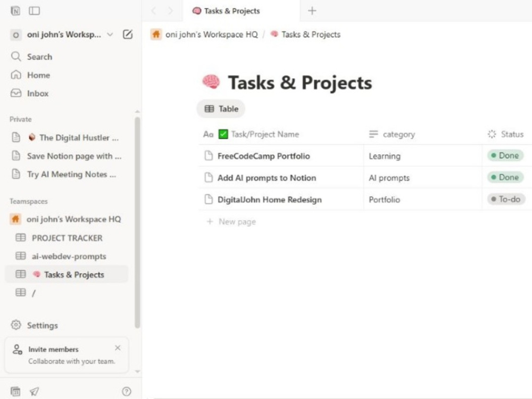The width and height of the screenshot is (532, 399).
Task: Click page icon beside Save Notion page
Action: (x=16, y=156)
